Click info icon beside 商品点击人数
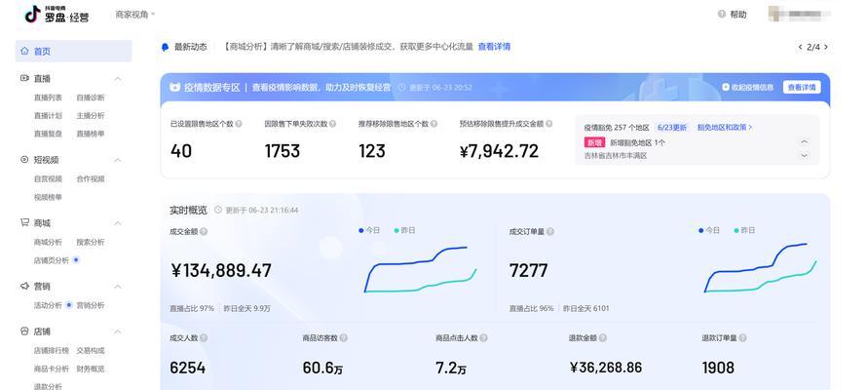 click(x=483, y=338)
